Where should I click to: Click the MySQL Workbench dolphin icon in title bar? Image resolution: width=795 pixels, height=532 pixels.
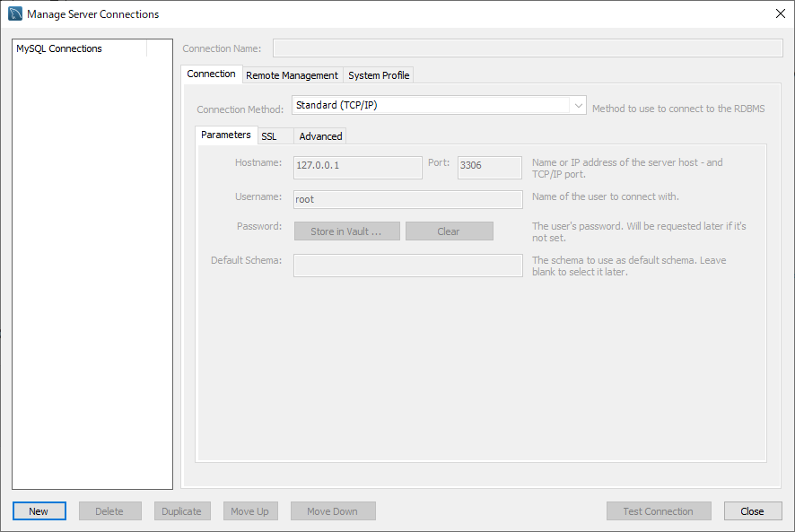coord(15,13)
